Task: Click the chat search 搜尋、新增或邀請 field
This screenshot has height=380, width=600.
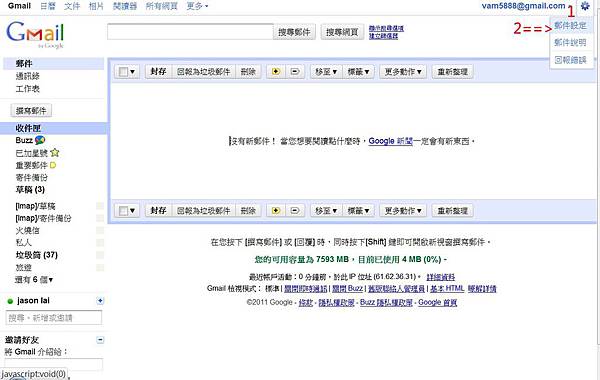Action: click(54, 318)
